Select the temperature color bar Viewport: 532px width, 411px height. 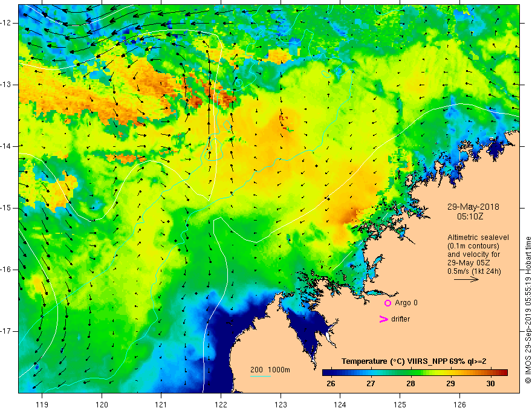(x=415, y=373)
